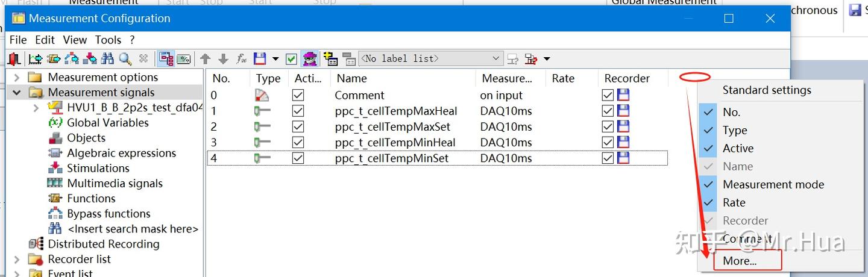Select the ppc_t_cellTempMaxSet signal row
Screen dimensions: 868x277
[x=392, y=126]
